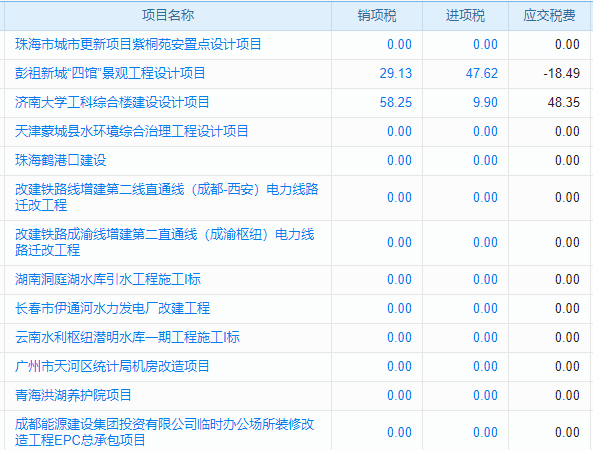Open 湖南洞庭湖水库引水工程施工I标 link

pyautogui.click(x=108, y=279)
